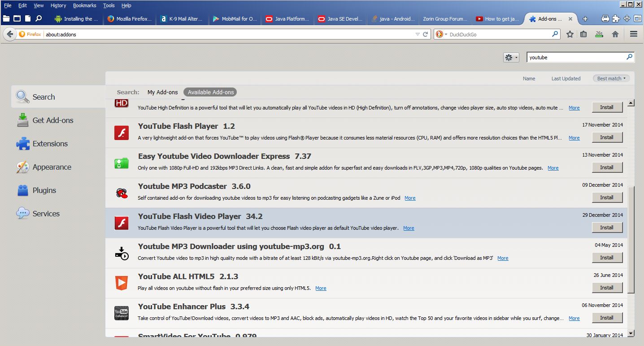This screenshot has width=644, height=346.
Task: Click the print icon in the tab bar
Action: point(605,19)
